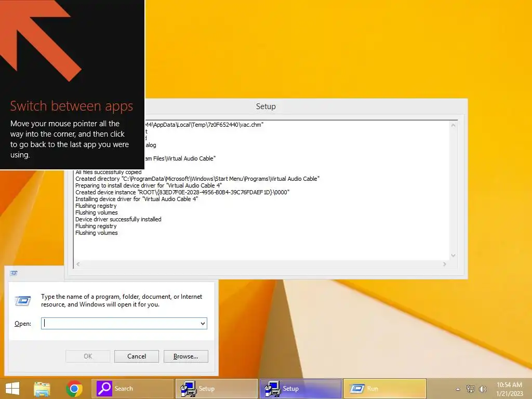Open the Windows Start button
The image size is (532, 399).
(12, 389)
